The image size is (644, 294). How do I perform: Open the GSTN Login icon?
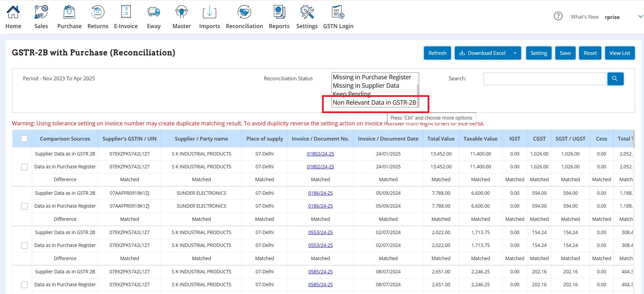coord(338,12)
